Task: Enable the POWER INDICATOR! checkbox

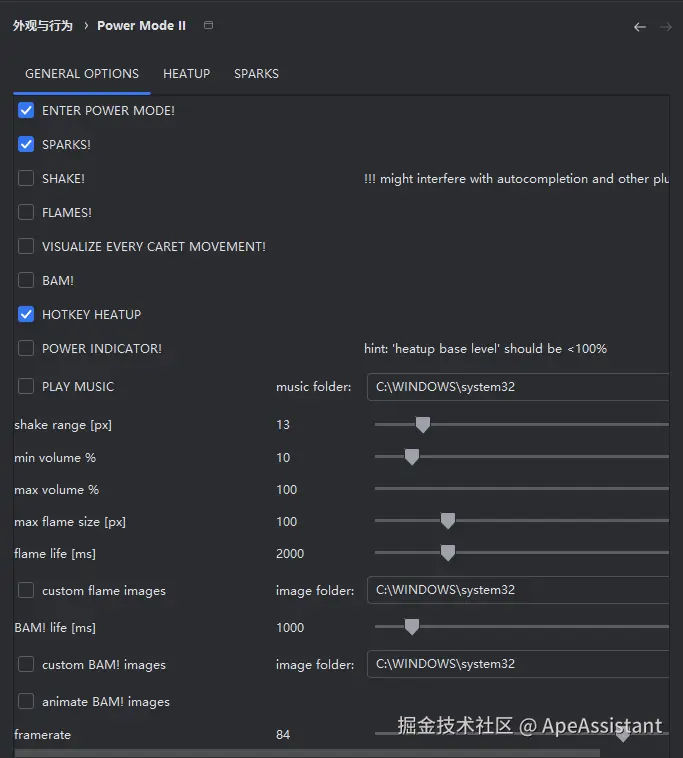Action: pos(26,348)
